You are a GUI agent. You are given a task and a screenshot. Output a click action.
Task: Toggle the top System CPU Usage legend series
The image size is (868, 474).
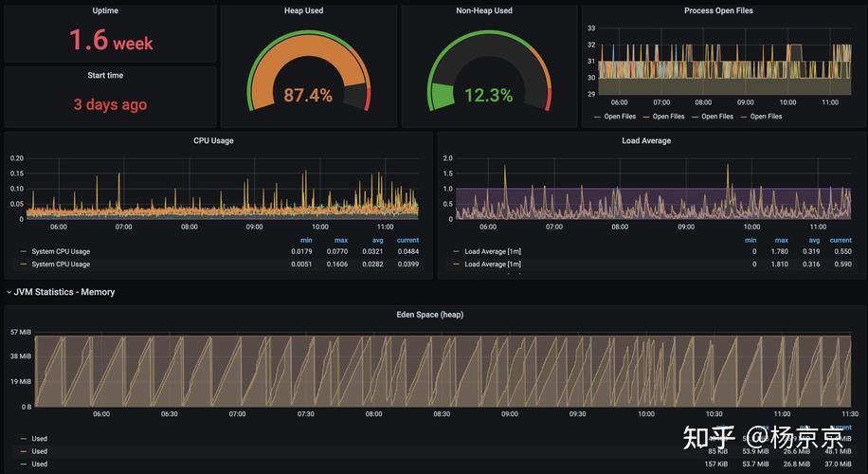point(61,251)
